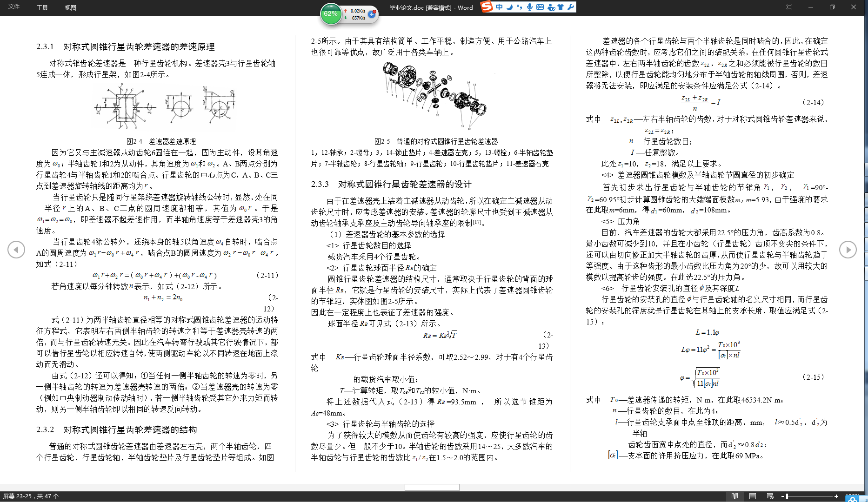Click equation label (2-11)
868x502 pixels.
click(x=267, y=275)
